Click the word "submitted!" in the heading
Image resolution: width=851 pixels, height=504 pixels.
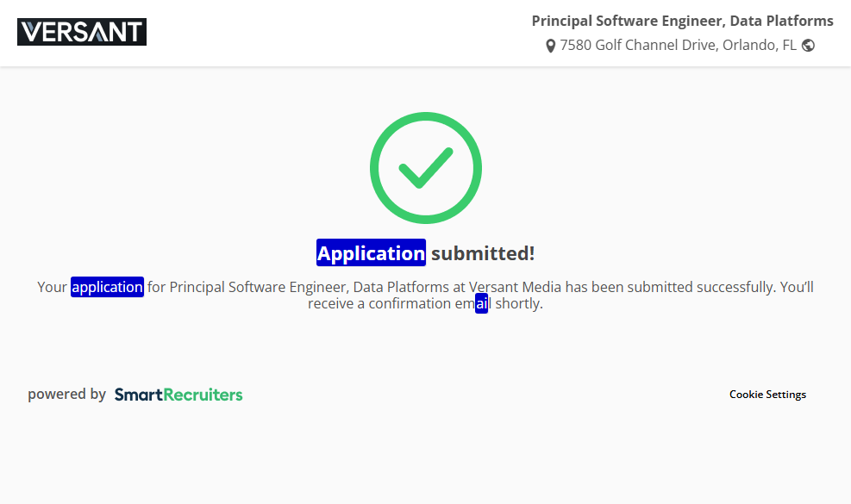tap(483, 253)
